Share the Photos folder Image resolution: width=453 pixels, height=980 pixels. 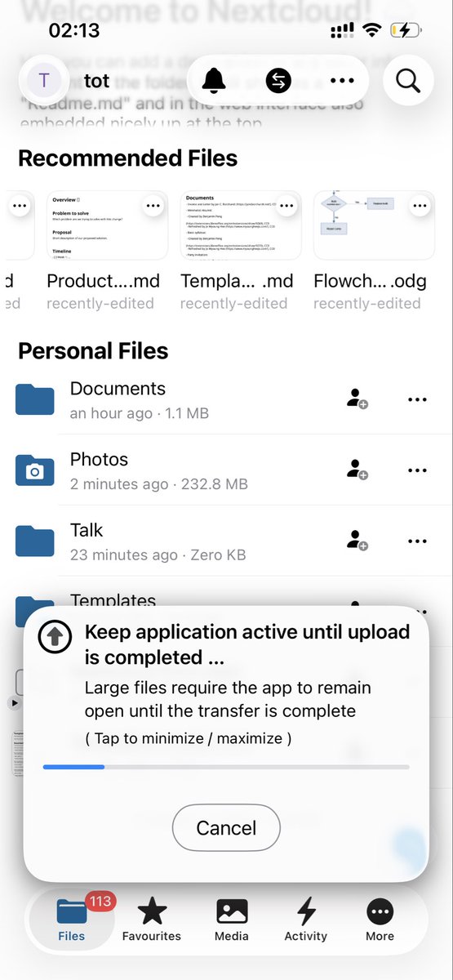pyautogui.click(x=357, y=470)
